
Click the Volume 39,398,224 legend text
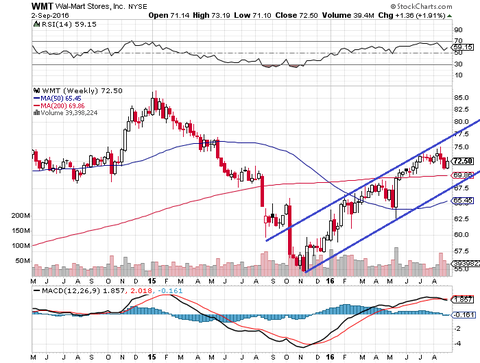click(69, 113)
